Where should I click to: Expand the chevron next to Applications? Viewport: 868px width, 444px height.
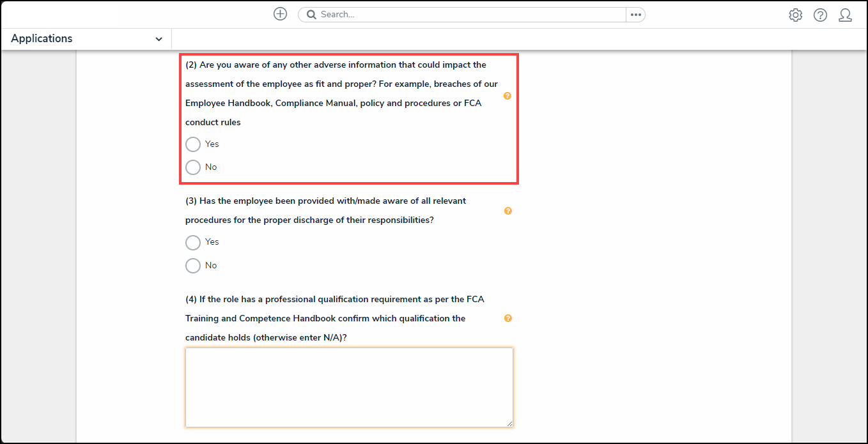point(159,40)
